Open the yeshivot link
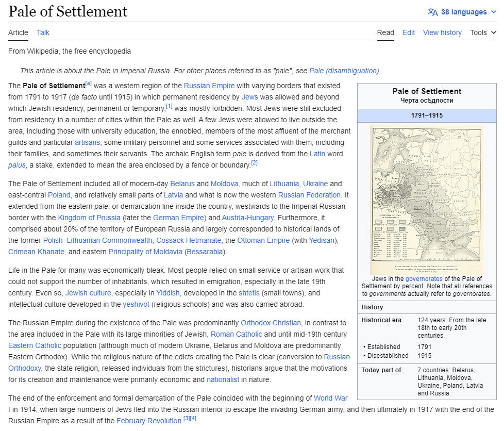The width and height of the screenshot is (504, 431). (x=136, y=304)
